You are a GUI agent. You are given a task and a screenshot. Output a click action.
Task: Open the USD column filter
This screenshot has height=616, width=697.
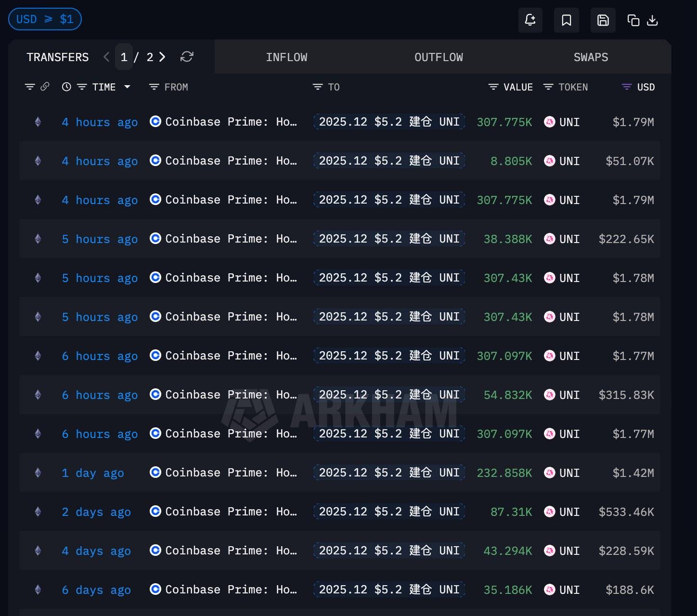(626, 87)
